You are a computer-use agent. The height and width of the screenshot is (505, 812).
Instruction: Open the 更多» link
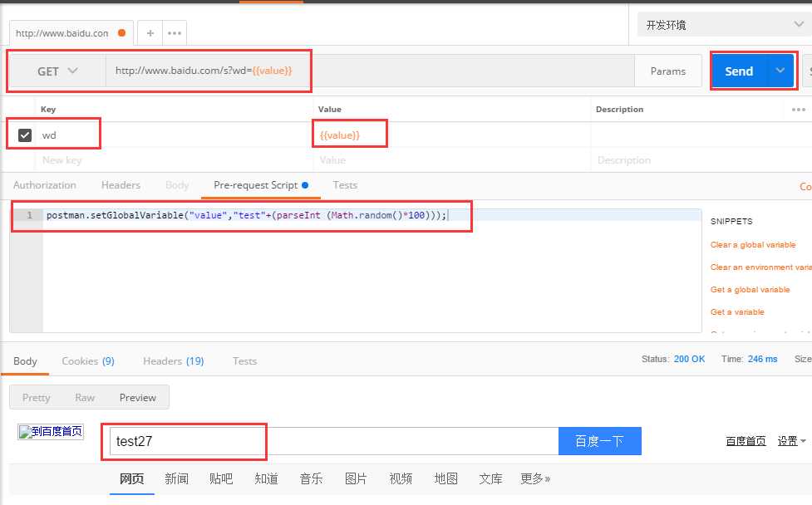click(535, 478)
